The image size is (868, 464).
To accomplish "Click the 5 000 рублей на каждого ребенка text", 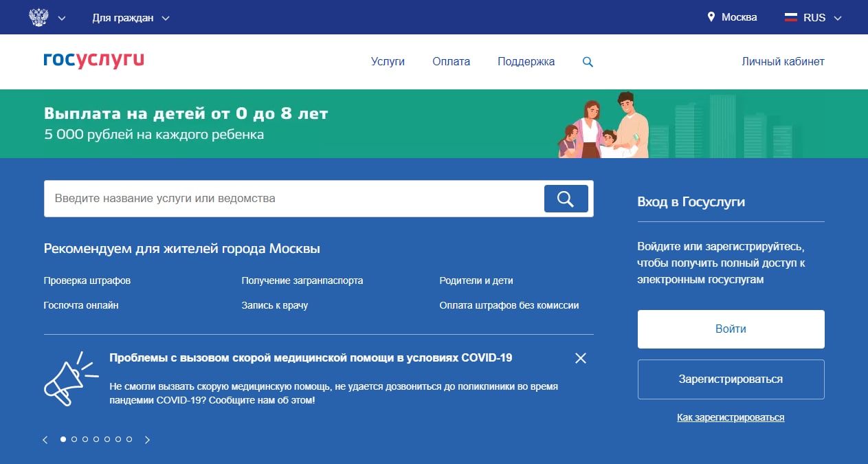I will pyautogui.click(x=154, y=135).
